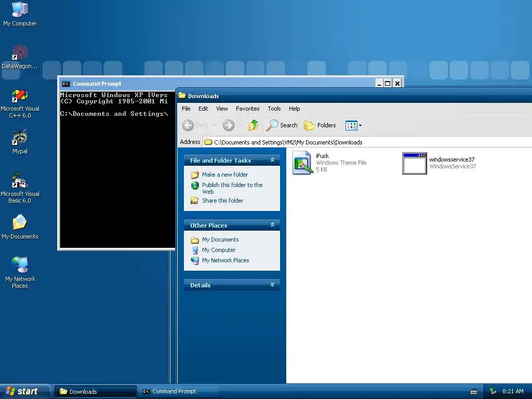
Task: Select the windowsservice37 application file
Action: (x=439, y=163)
